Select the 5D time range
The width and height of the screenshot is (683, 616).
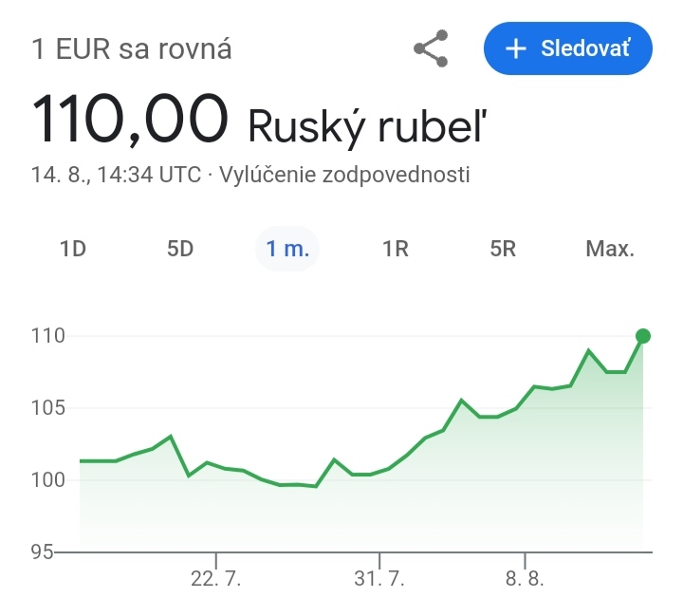click(180, 249)
